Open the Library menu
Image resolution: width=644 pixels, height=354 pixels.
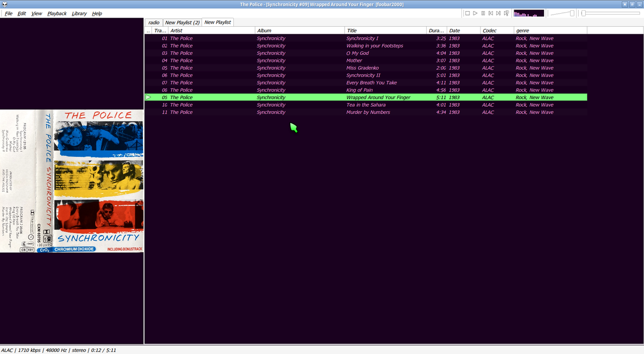(x=79, y=14)
